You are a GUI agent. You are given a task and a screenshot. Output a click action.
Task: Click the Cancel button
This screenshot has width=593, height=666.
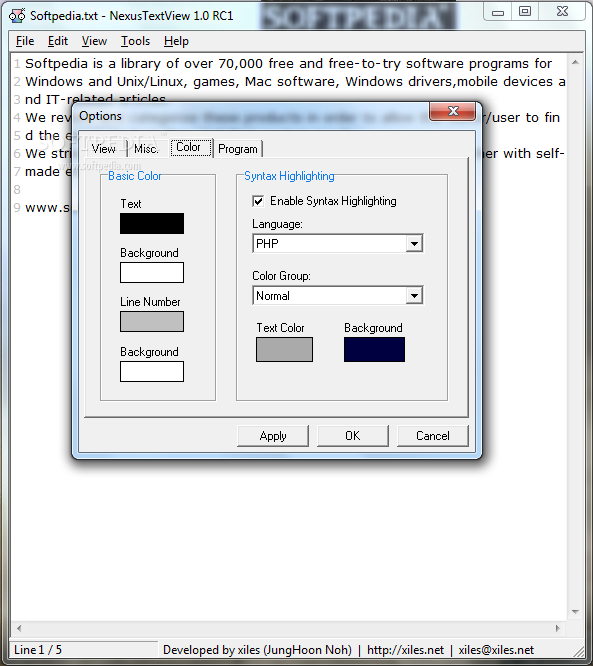(x=432, y=436)
